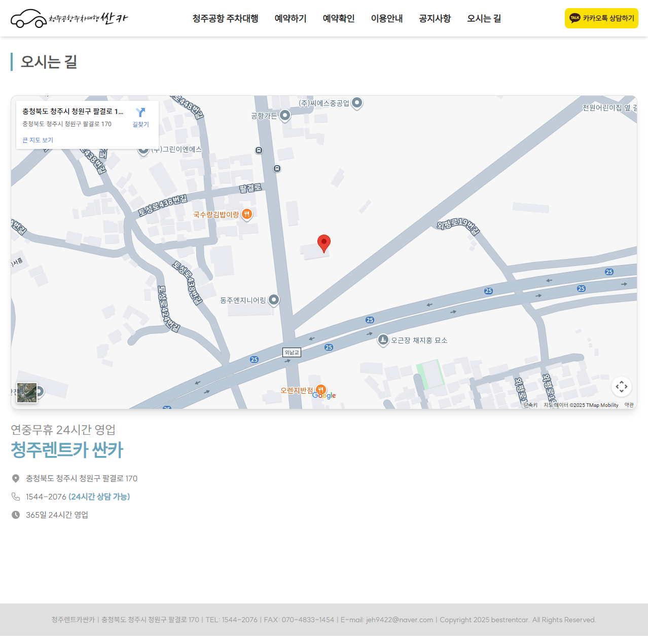The height and width of the screenshot is (644, 648).
Task: Click the 오근장 채지홍 묘소 marker
Action: coord(383,340)
